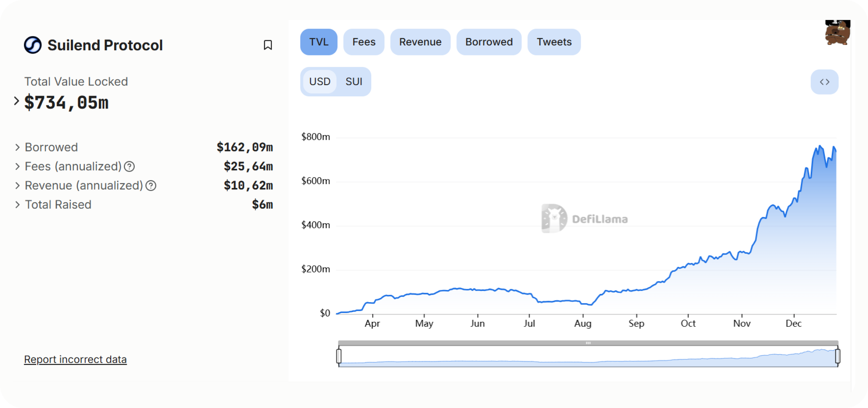
Task: Bookmark the Suilend Protocol page
Action: pyautogui.click(x=268, y=45)
